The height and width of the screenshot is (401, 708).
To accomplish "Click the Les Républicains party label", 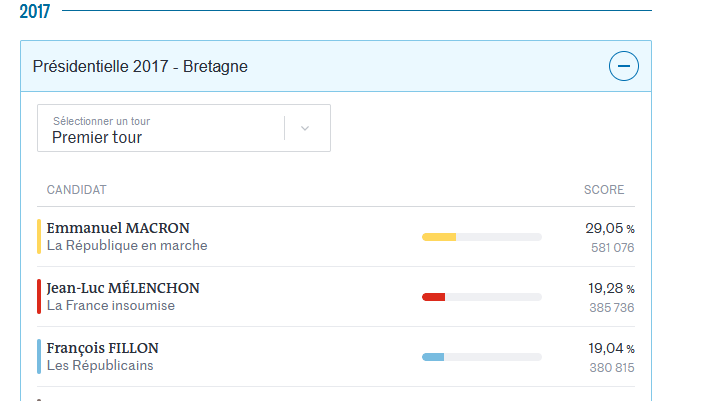I will (100, 366).
